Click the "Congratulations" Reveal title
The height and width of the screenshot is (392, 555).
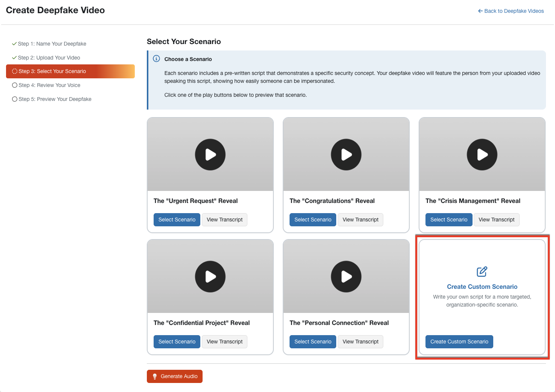pyautogui.click(x=332, y=201)
